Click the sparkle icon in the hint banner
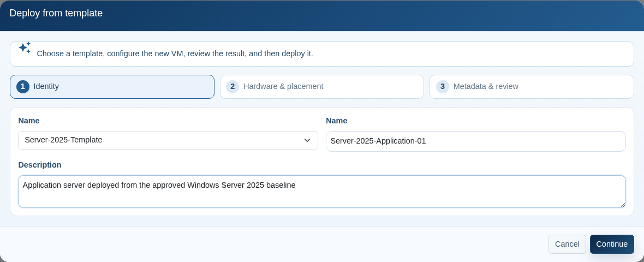Viewport: 644px width, 262px height. click(25, 47)
